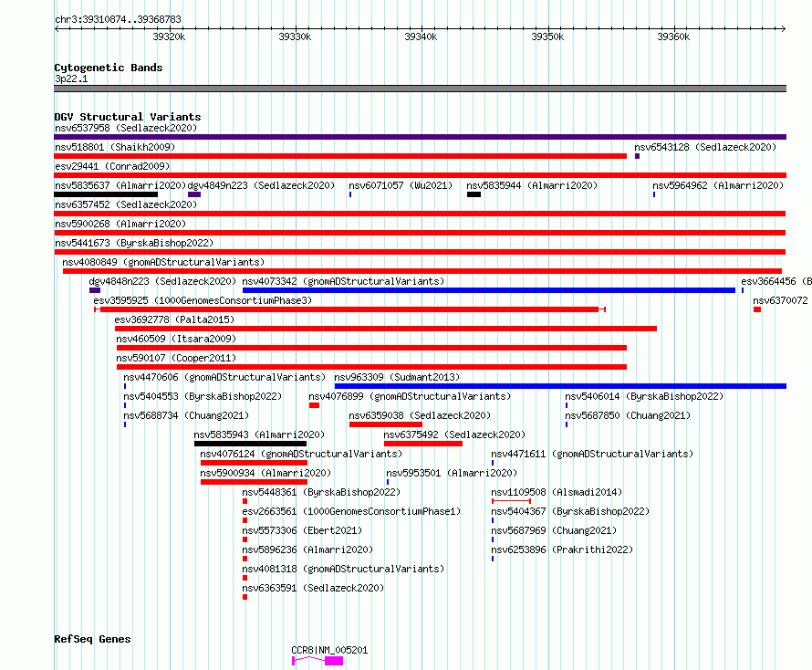
Task: Select nsv4470606 (gnomADStructuralVariants) label
Action: click(x=224, y=377)
